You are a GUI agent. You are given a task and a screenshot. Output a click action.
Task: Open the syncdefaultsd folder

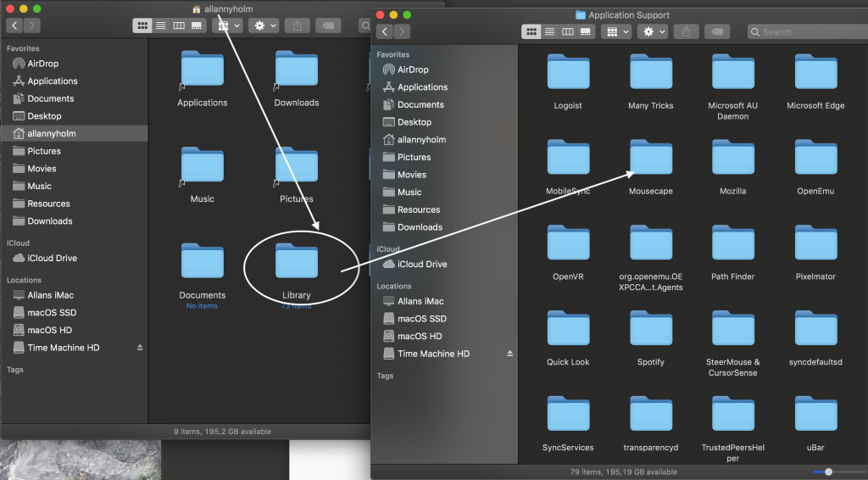(x=816, y=328)
